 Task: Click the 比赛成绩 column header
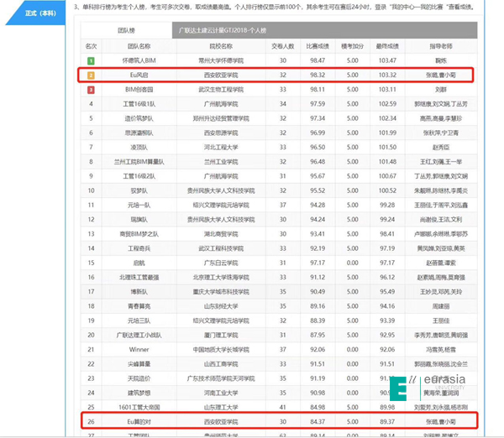click(317, 48)
